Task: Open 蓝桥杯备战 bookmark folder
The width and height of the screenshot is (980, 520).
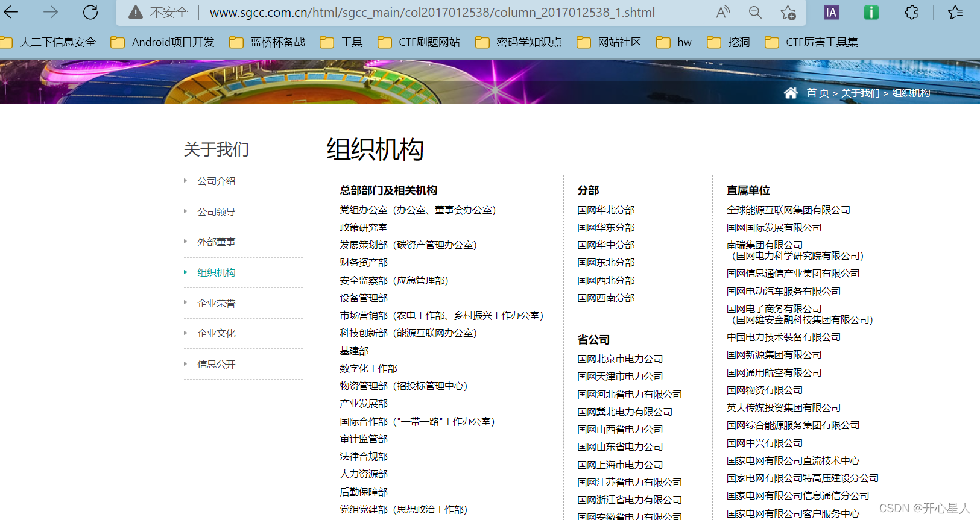Action: pyautogui.click(x=267, y=42)
